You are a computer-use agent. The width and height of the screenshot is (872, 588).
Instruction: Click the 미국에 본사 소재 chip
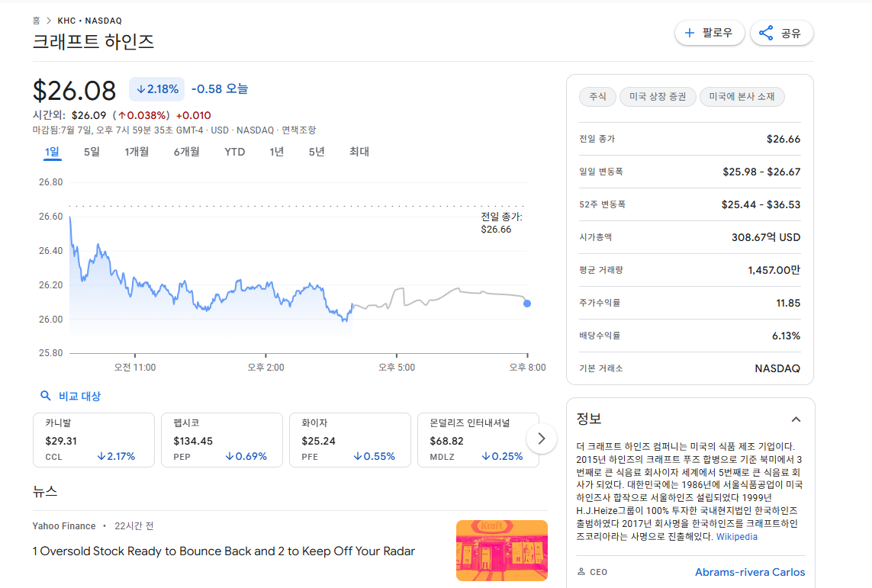pyautogui.click(x=742, y=97)
